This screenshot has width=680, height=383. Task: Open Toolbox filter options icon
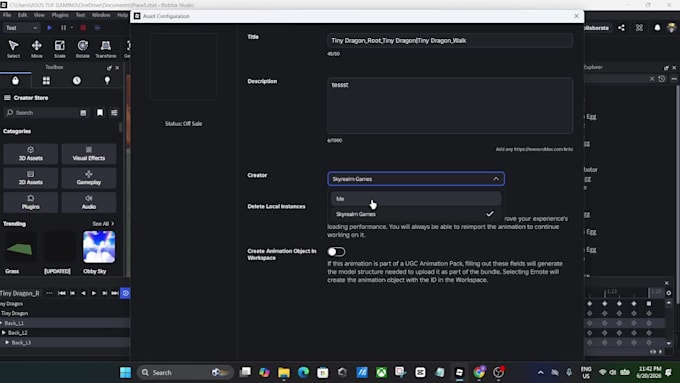point(114,113)
